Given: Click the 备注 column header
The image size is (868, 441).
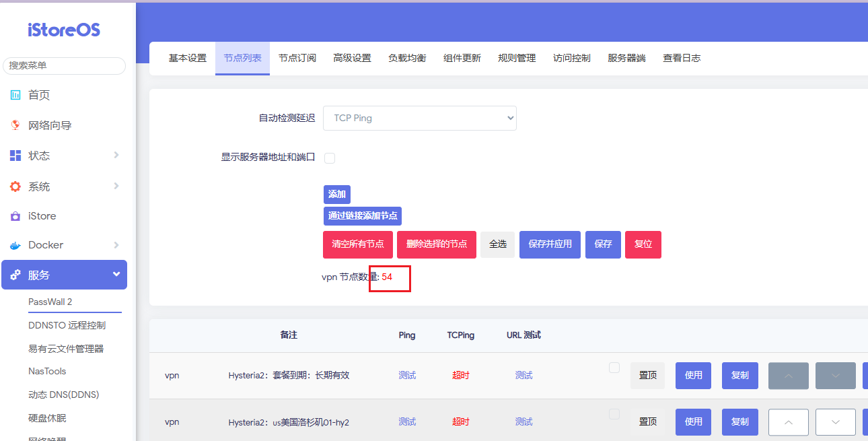Looking at the screenshot, I should tap(289, 335).
